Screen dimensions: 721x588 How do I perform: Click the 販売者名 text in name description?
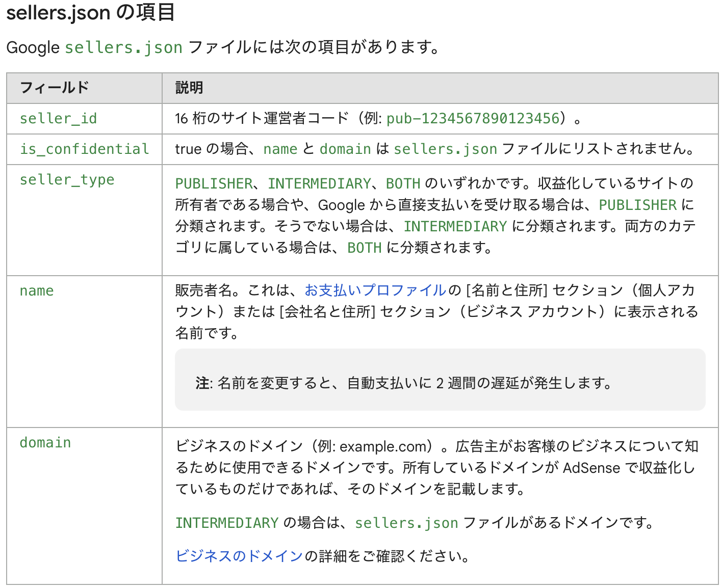point(204,290)
